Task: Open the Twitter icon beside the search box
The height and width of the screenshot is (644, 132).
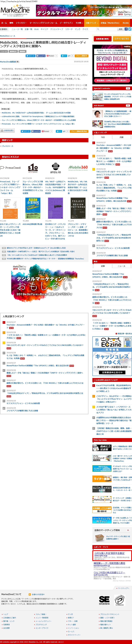Action: 130,29
